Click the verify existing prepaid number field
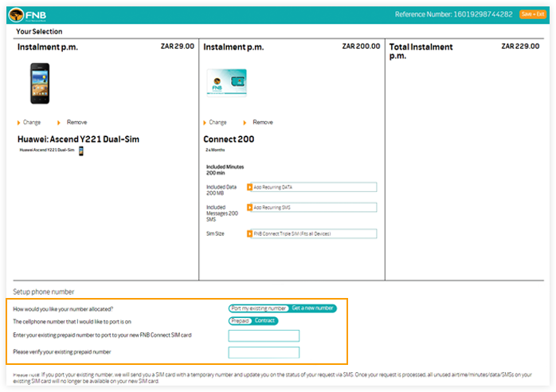The image size is (556, 392). pyautogui.click(x=264, y=352)
